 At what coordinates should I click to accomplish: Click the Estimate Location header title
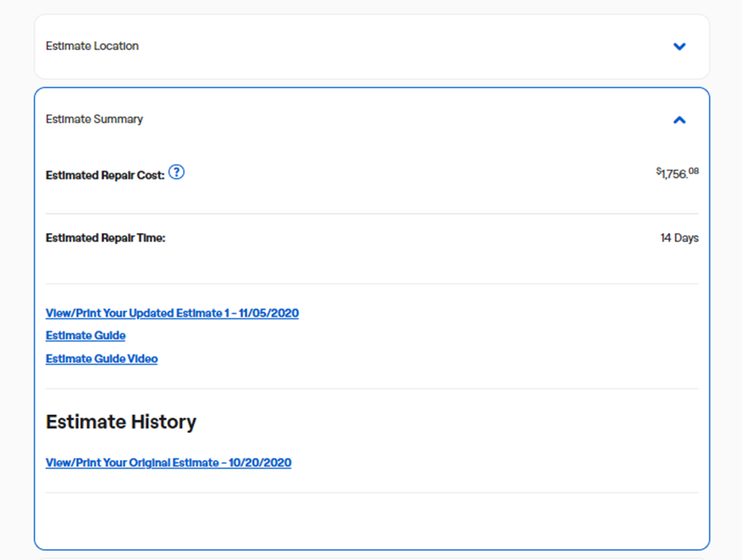(x=92, y=46)
